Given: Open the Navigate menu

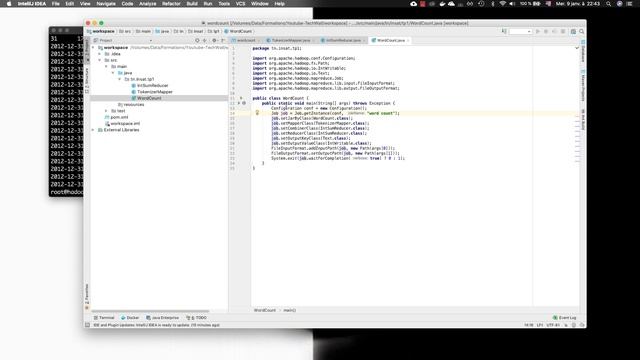Looking at the screenshot, I should point(106,4).
